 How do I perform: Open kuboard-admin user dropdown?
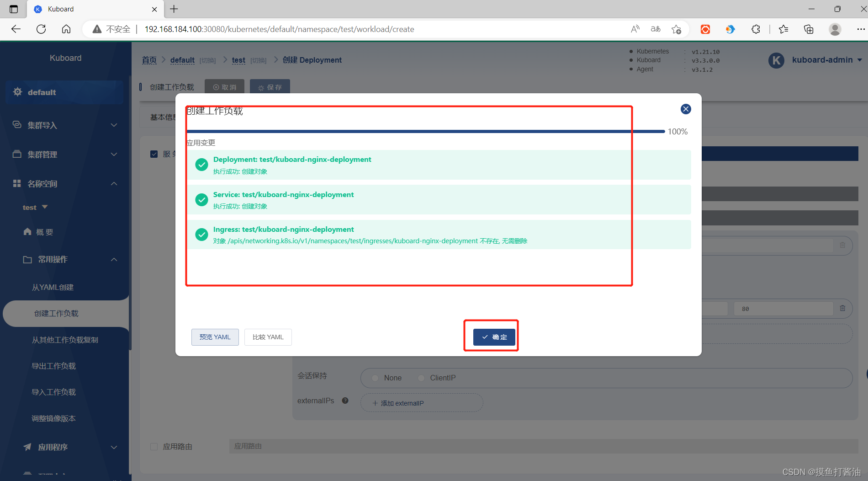coord(827,60)
